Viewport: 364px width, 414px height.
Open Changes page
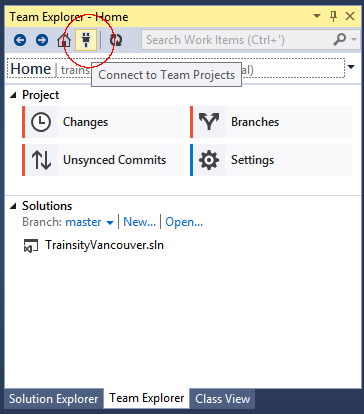[x=103, y=122]
